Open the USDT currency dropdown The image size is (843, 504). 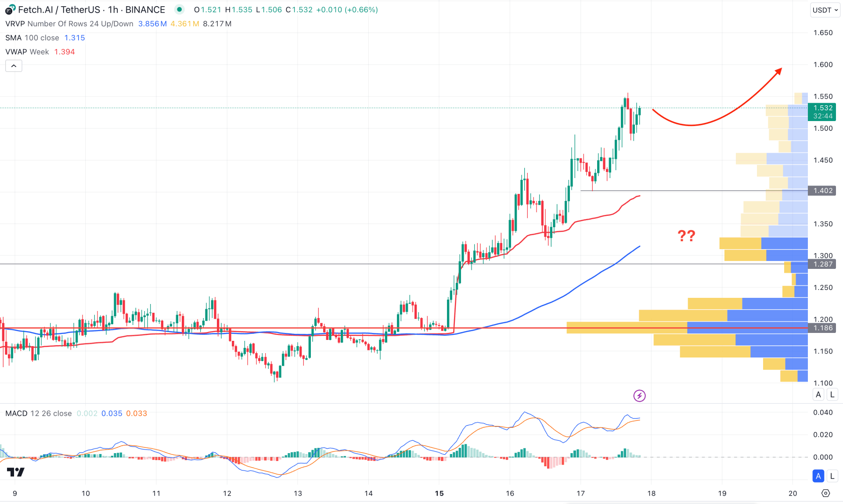pyautogui.click(x=825, y=10)
